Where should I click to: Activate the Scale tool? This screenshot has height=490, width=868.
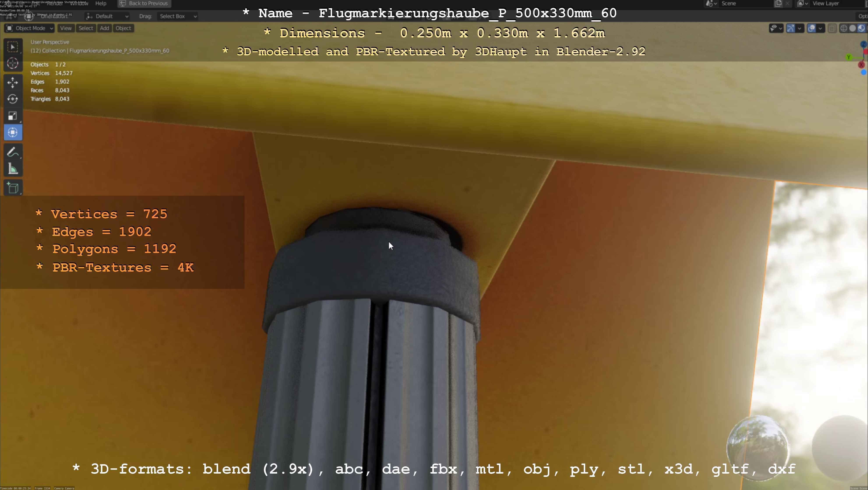tap(12, 116)
